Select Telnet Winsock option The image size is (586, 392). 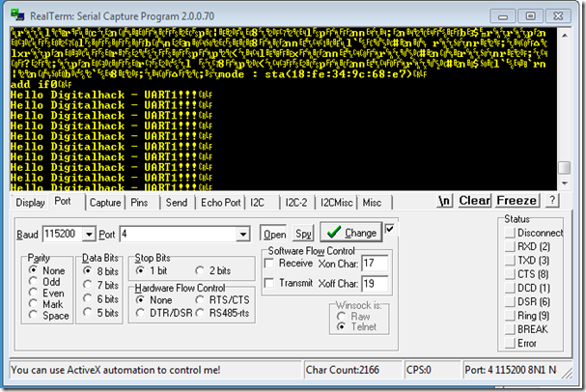(x=357, y=327)
